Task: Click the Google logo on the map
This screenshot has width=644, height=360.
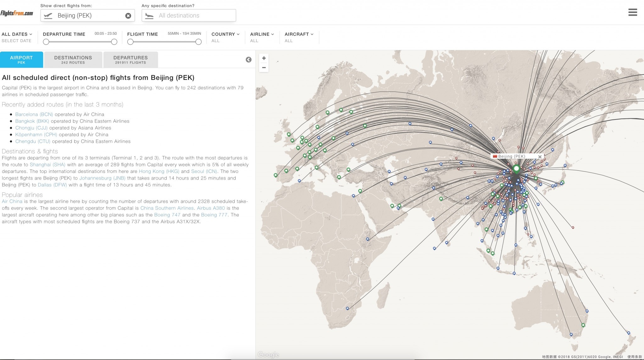Action: click(268, 355)
